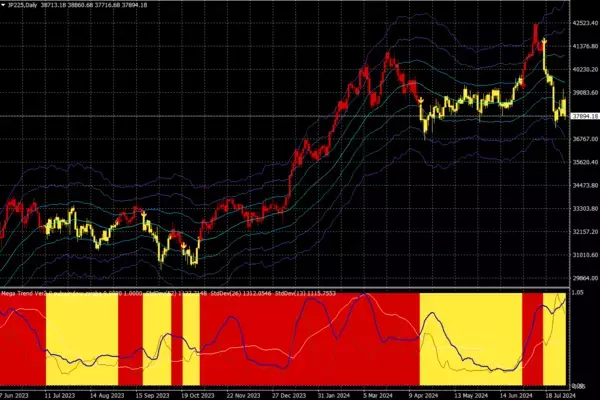Click the StdDev(26) 1312.0546 indicator value
This screenshot has width=600, height=400.
point(241,294)
